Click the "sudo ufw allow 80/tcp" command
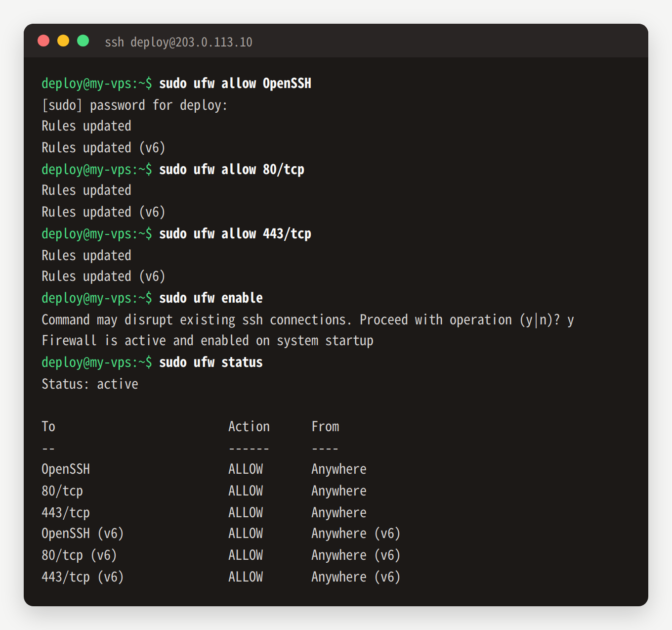The height and width of the screenshot is (630, 672). pyautogui.click(x=232, y=170)
